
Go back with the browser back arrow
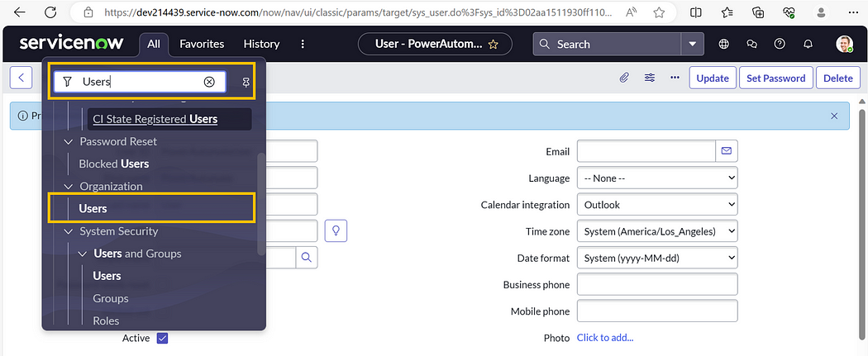(19, 12)
